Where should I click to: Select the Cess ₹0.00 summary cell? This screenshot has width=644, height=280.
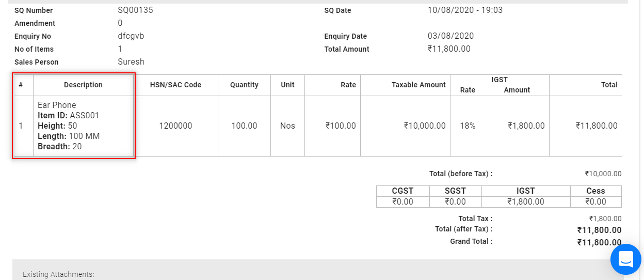[x=596, y=201]
